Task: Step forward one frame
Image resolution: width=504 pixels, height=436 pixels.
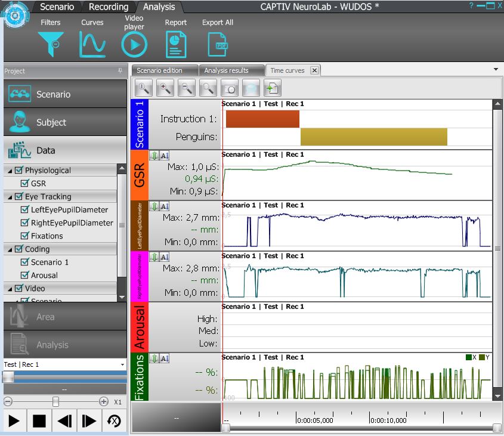Action: click(89, 420)
